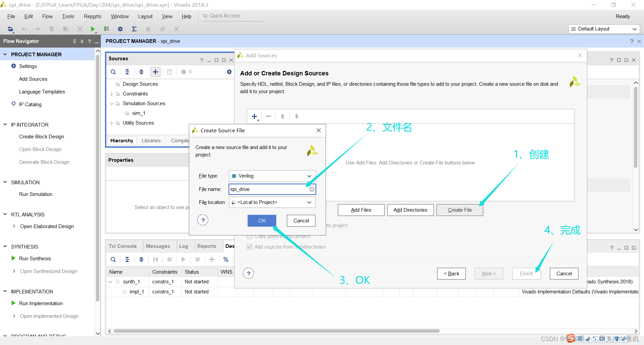The width and height of the screenshot is (644, 345).
Task: Click move up arrow in Add Sources dialog
Action: pyautogui.click(x=282, y=117)
